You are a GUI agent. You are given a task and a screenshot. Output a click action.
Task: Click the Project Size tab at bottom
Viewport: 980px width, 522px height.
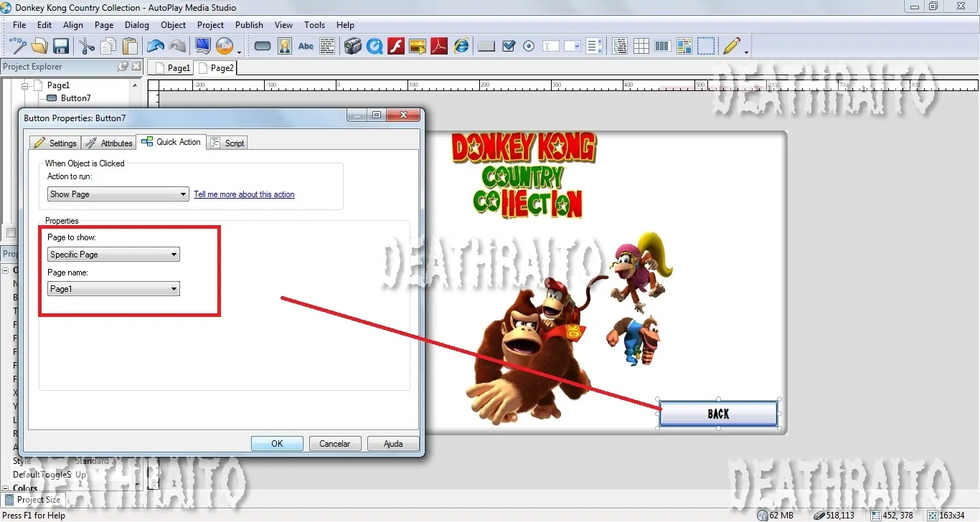(x=33, y=500)
